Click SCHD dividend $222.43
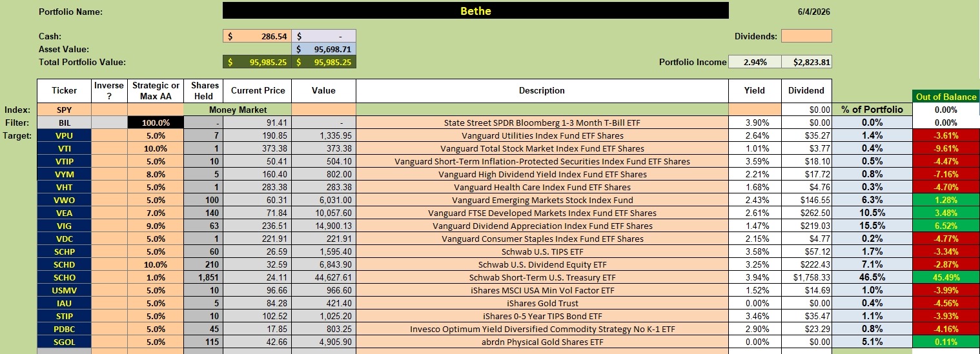Viewport: 980px width, 354px height. (x=806, y=264)
